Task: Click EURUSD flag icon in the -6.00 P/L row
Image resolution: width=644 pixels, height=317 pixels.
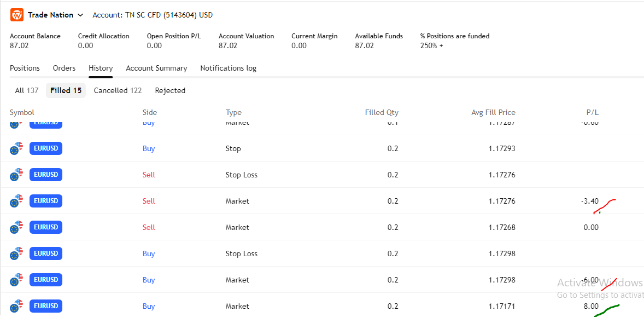Action: tap(16, 280)
